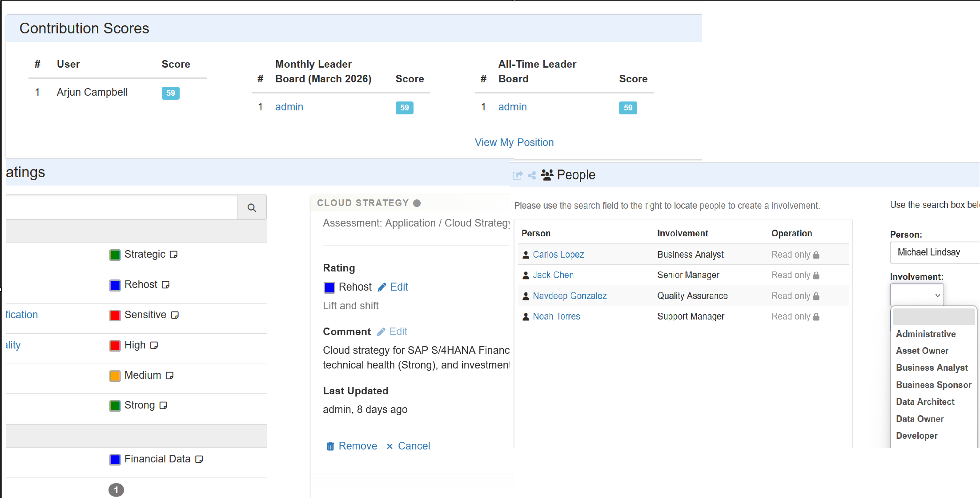Open Navdeep Gonzalez's profile link

coord(570,296)
